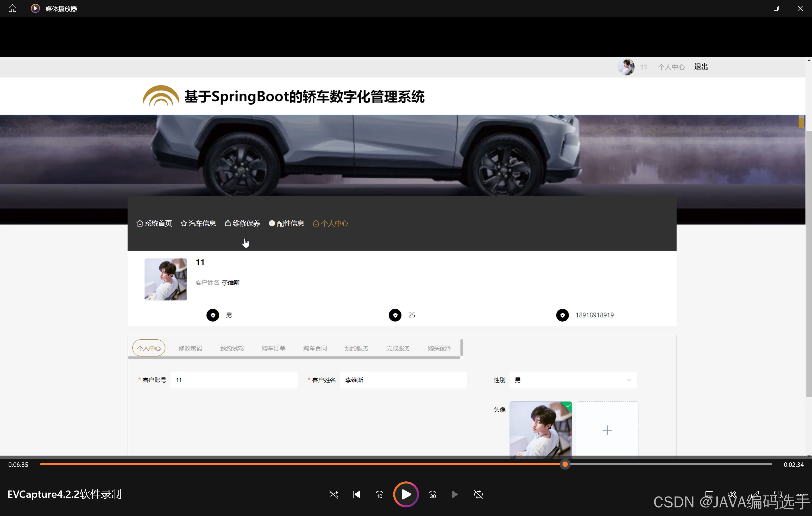
Task: Expand the 性别 gender dropdown arrow
Action: pos(629,380)
